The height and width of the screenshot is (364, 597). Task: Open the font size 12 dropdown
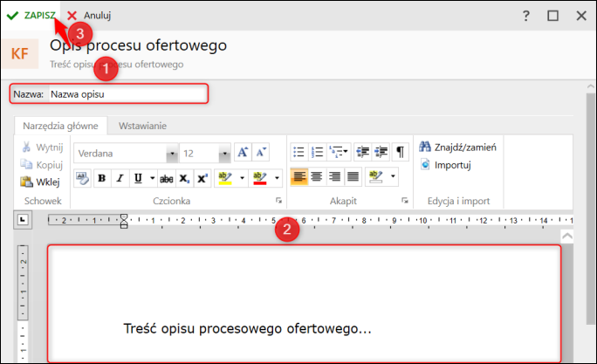coord(225,154)
